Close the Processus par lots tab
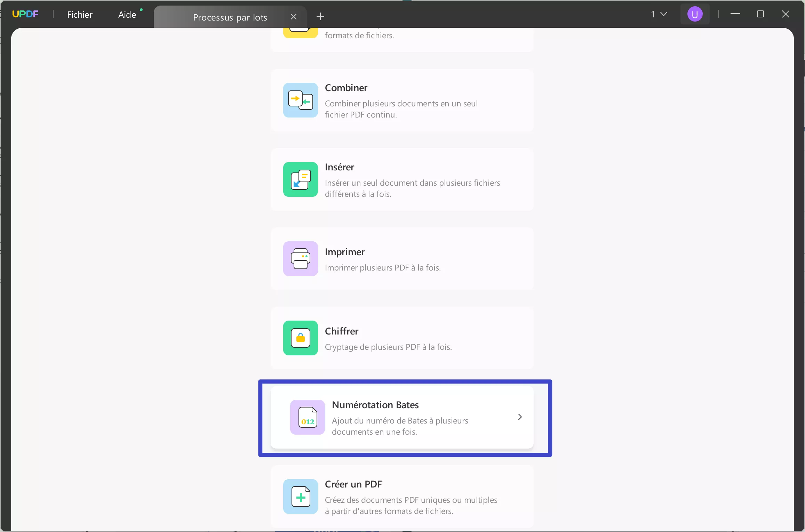 coord(293,17)
